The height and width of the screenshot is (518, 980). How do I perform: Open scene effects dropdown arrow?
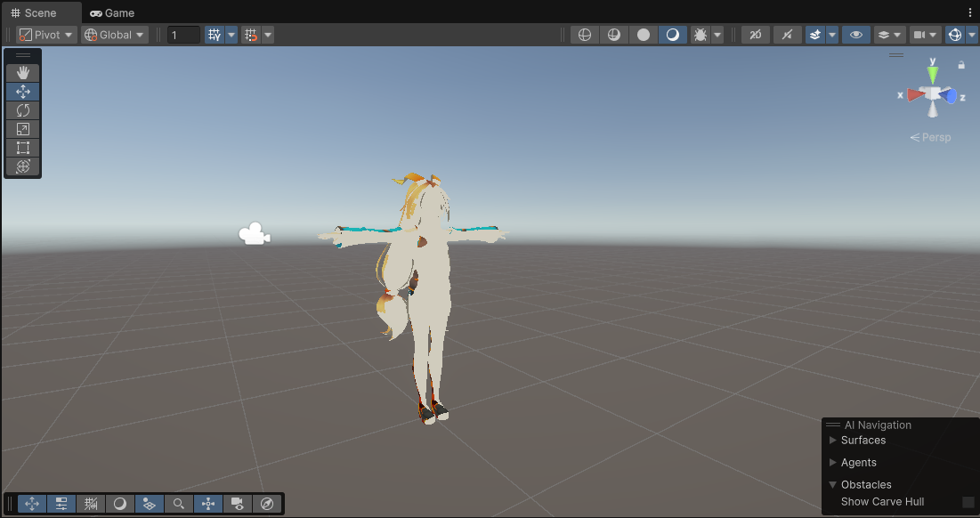pos(832,35)
